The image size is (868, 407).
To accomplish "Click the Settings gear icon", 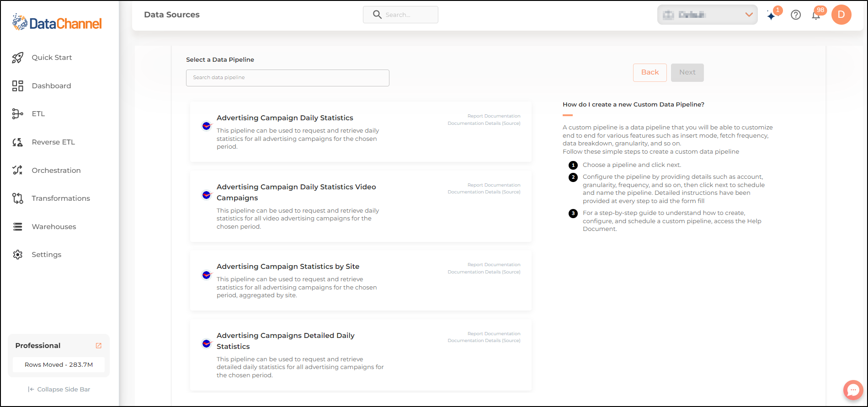I will tap(17, 255).
